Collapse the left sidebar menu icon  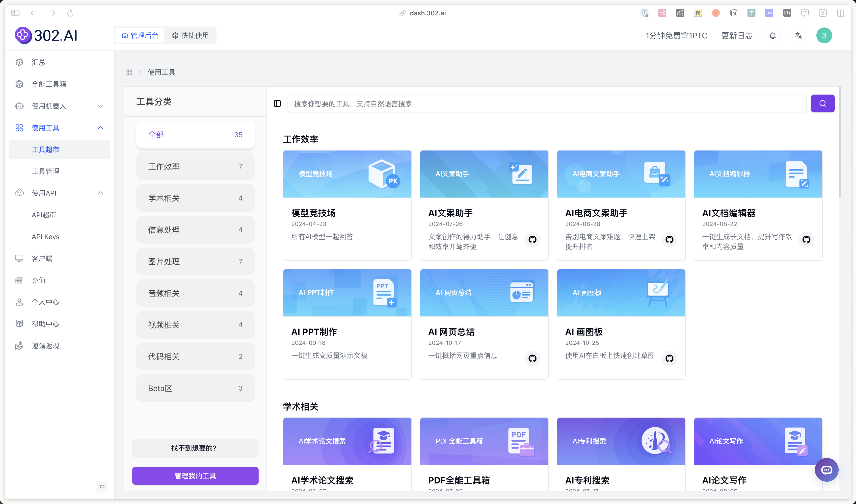point(102,487)
